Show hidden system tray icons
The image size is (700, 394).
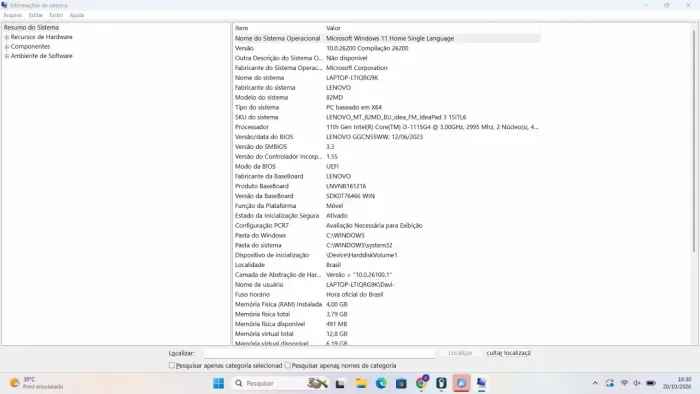(x=595, y=383)
